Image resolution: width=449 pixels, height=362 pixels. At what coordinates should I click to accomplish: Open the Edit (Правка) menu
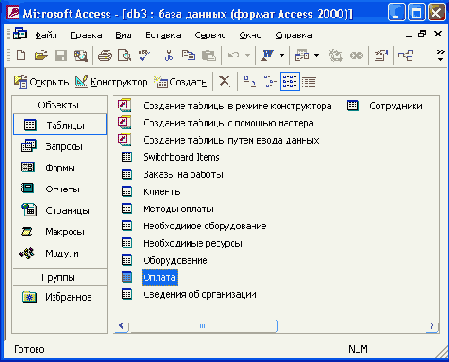(x=86, y=35)
